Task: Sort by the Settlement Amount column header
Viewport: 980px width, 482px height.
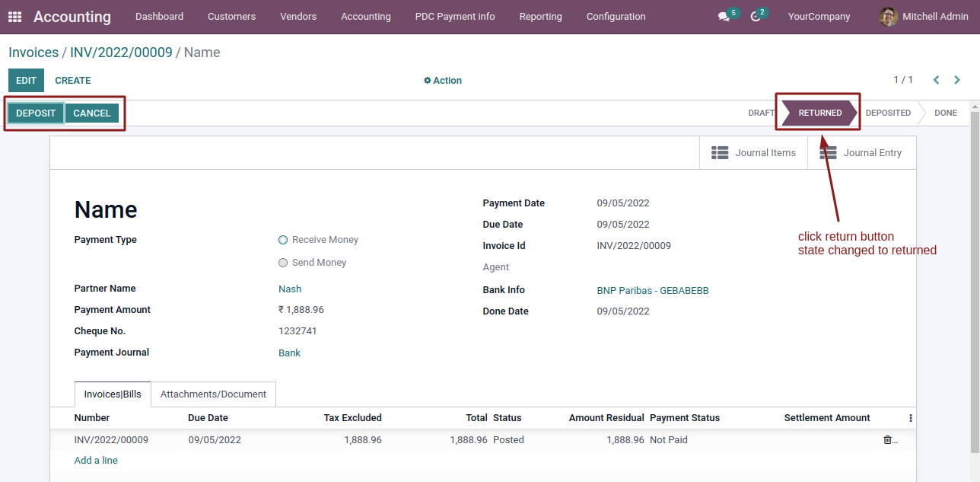Action: [827, 418]
